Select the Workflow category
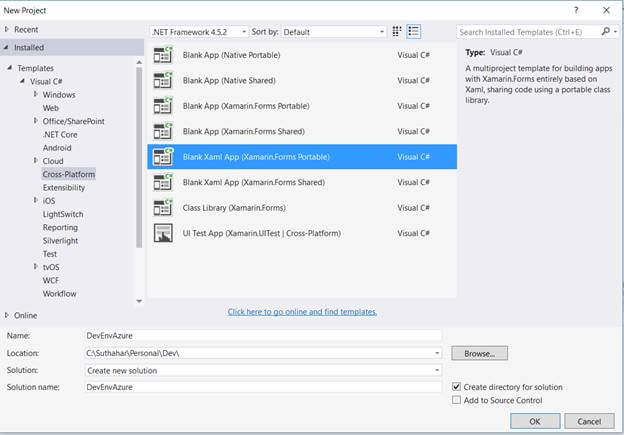Screen dimensions: 624x435 click(59, 294)
